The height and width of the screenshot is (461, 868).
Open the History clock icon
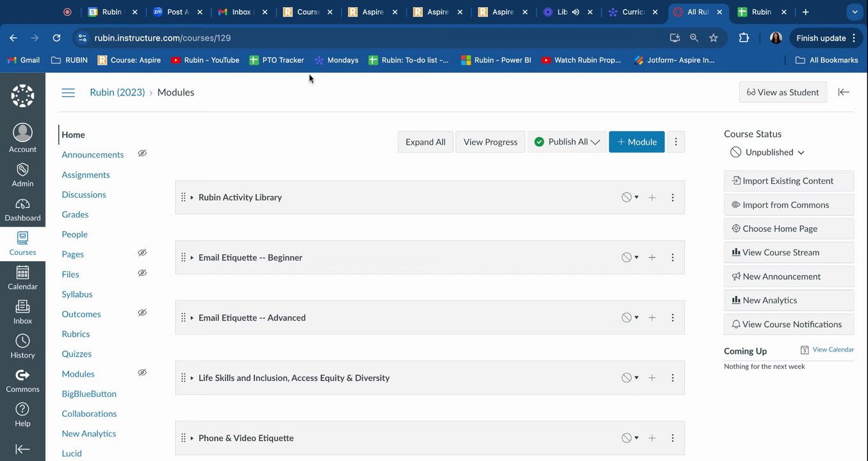(22, 342)
